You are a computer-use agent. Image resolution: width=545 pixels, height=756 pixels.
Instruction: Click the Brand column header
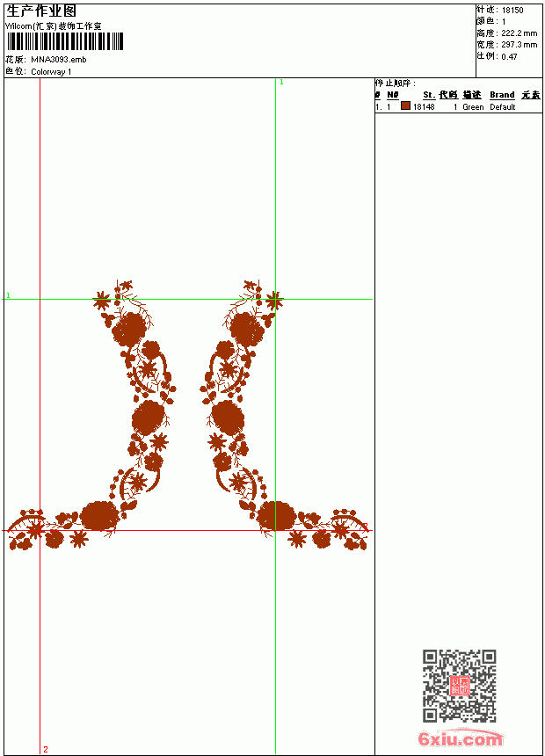point(502,95)
